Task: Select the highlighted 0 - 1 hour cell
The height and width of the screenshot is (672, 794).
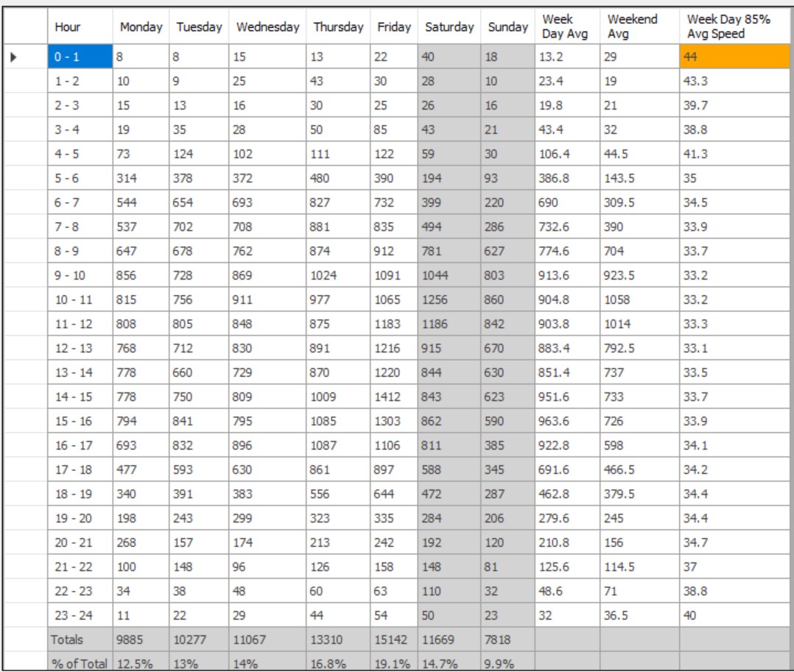Action: [x=80, y=57]
